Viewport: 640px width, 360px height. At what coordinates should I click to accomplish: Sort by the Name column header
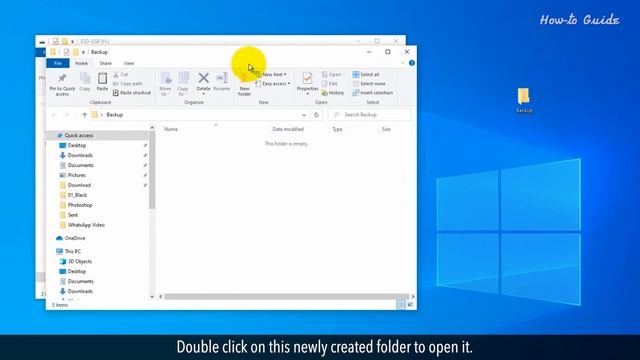point(171,129)
